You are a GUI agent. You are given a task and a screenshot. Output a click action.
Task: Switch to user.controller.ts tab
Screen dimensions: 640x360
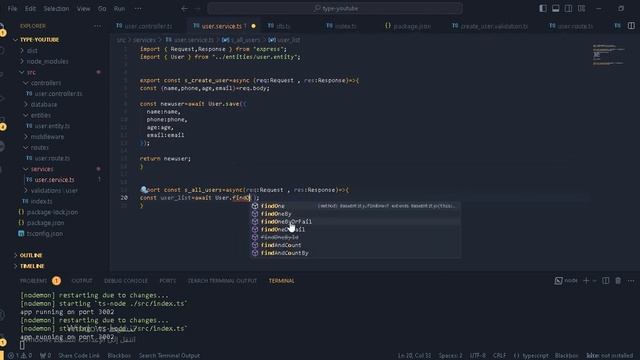click(149, 26)
